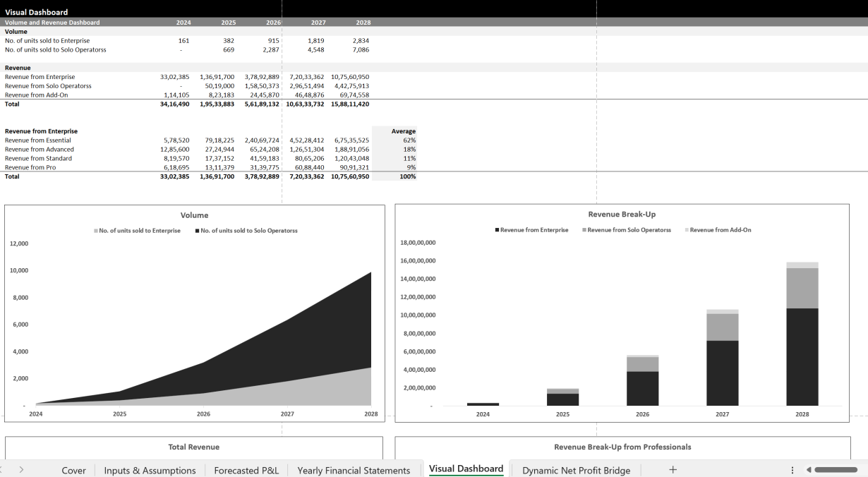
Task: Select cell with value 7,086
Action: [x=360, y=50]
